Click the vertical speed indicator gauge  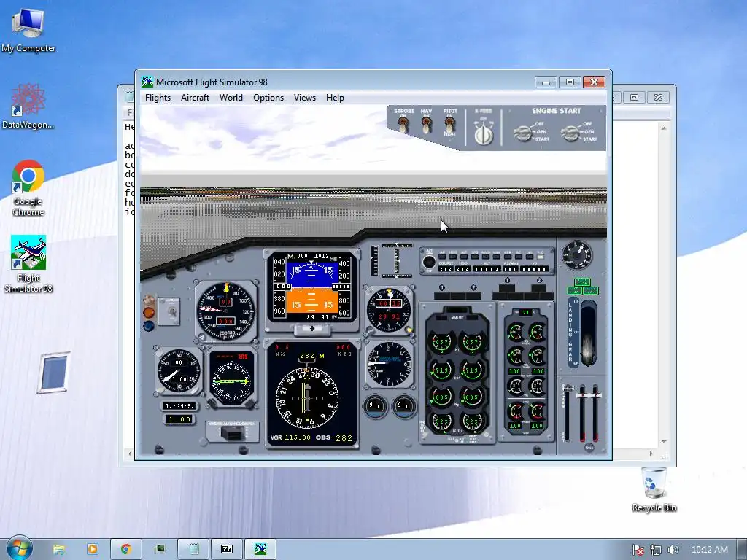tap(390, 365)
